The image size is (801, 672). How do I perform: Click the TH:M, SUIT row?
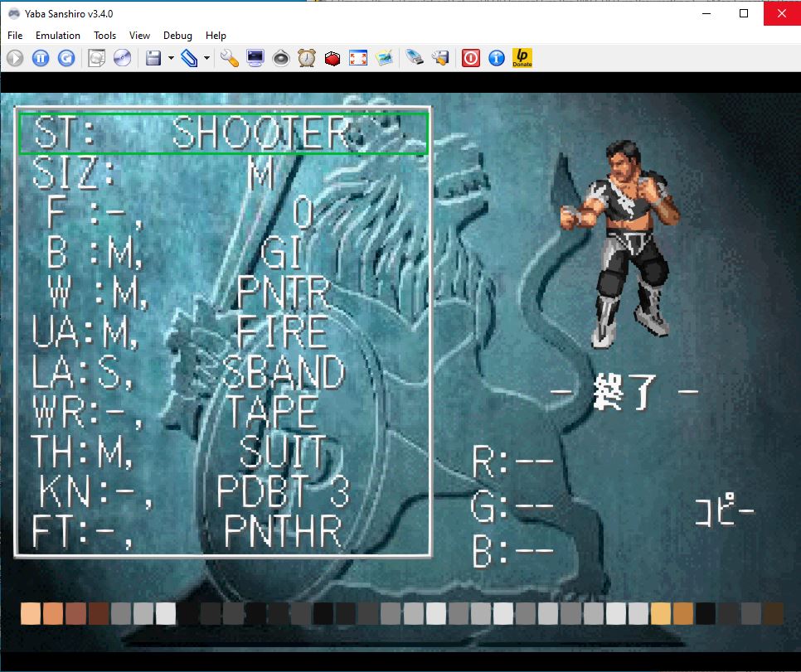tap(223, 452)
